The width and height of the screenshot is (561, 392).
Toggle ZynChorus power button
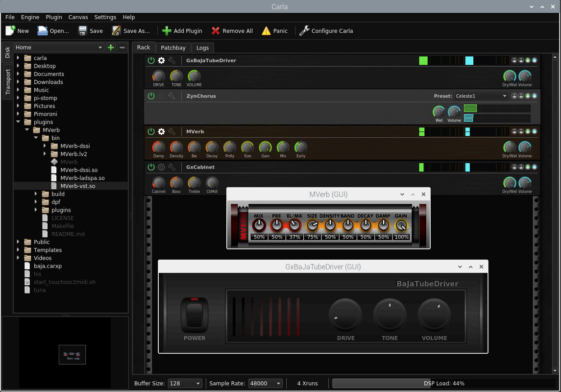pyautogui.click(x=151, y=96)
